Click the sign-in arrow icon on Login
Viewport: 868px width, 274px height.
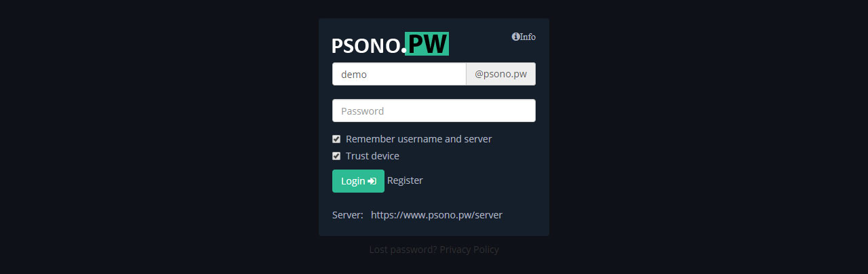(x=372, y=181)
